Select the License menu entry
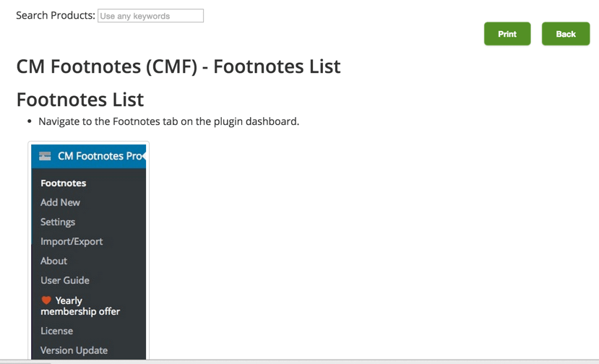Viewport: 599px width, 364px height. pyautogui.click(x=56, y=331)
